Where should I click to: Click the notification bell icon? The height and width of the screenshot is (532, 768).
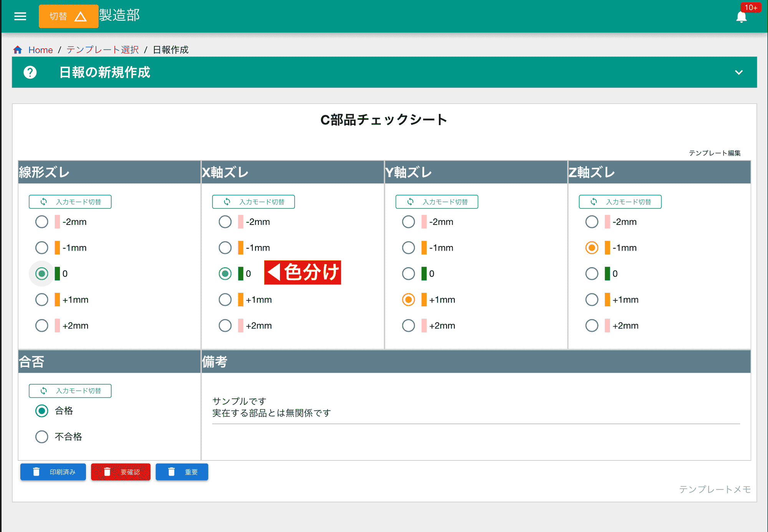click(741, 16)
